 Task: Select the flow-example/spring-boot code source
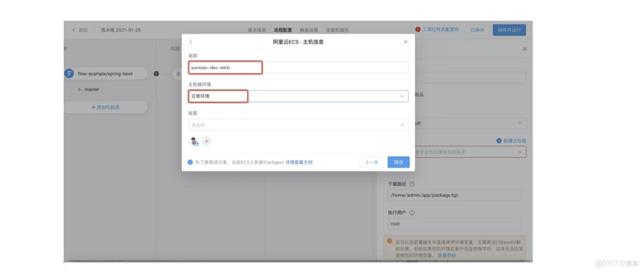(x=105, y=74)
